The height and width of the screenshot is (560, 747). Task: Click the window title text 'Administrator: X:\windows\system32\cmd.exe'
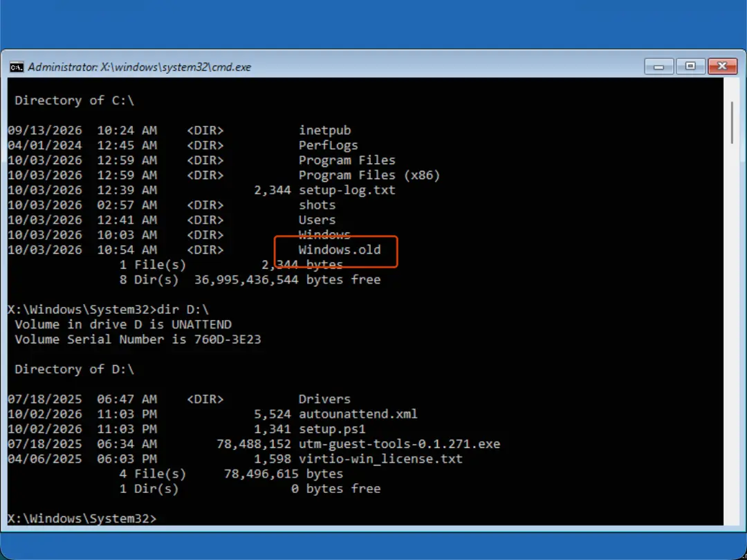point(139,67)
